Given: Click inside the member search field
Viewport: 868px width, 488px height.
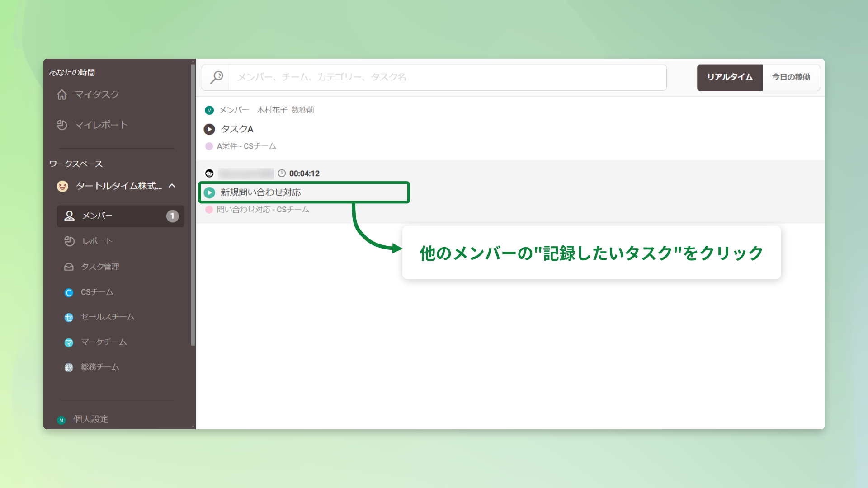Looking at the screenshot, I should (x=407, y=77).
